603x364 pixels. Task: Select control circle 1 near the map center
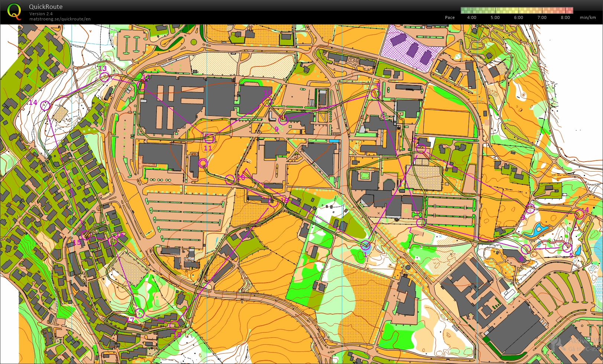click(365, 246)
